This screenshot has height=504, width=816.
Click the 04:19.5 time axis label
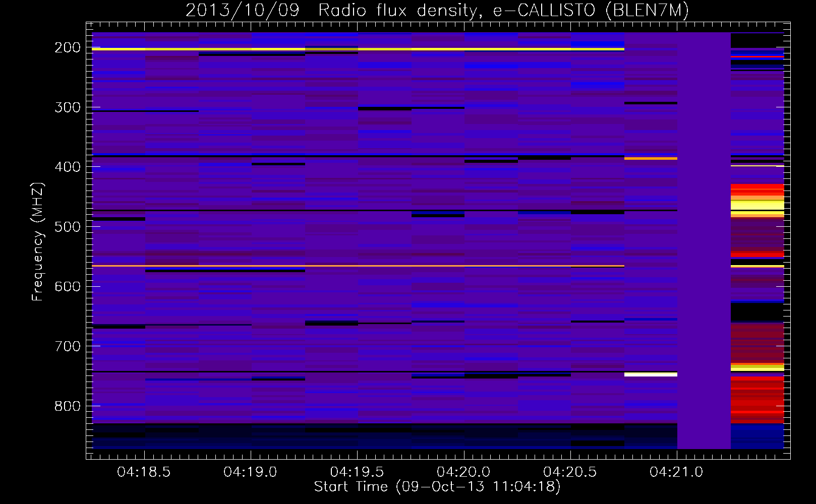(357, 472)
